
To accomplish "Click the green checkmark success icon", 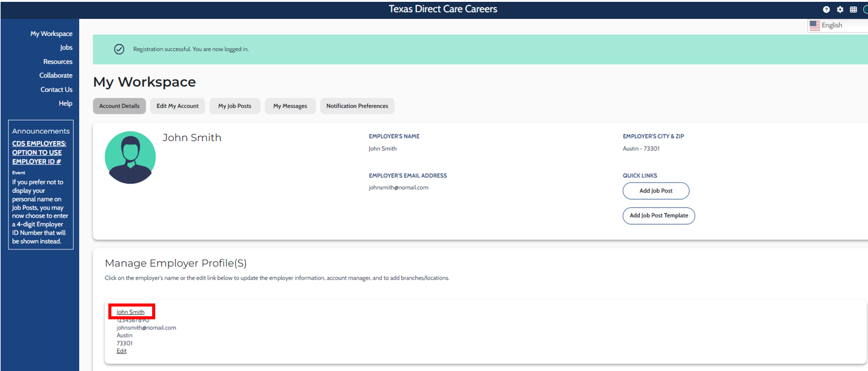I will tap(119, 49).
